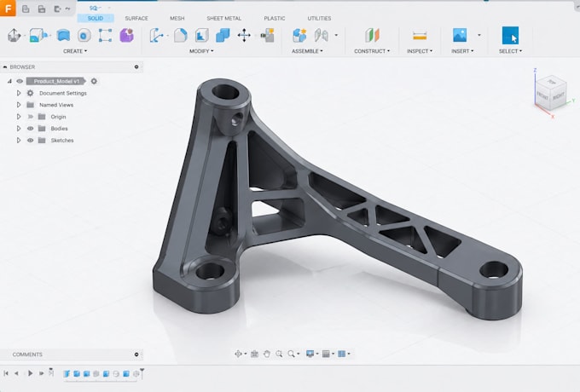Image resolution: width=580 pixels, height=392 pixels.
Task: Collapse the BROWSER panel dot button
Action: 136,66
